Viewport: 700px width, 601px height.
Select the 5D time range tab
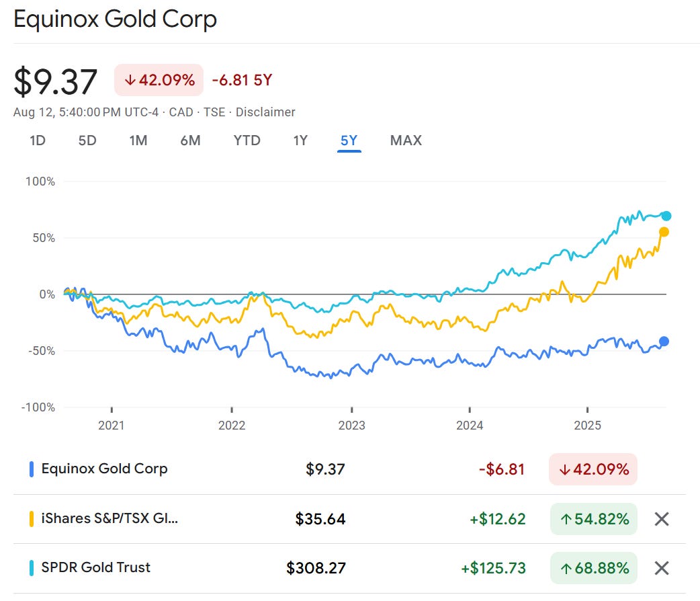pyautogui.click(x=87, y=141)
